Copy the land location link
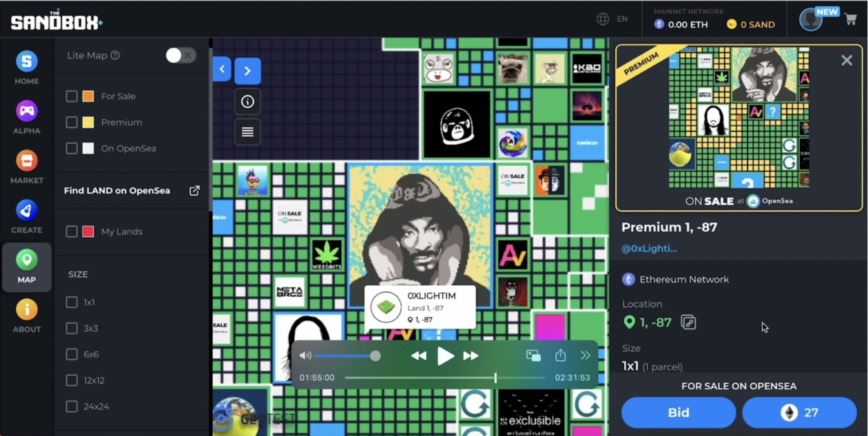 coord(688,322)
